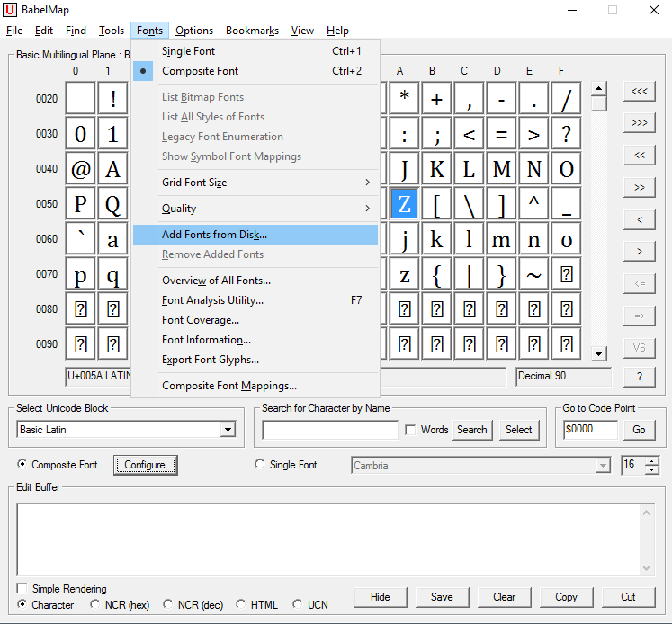The height and width of the screenshot is (624, 672).
Task: Select the equals sign = cell
Action: 501,134
